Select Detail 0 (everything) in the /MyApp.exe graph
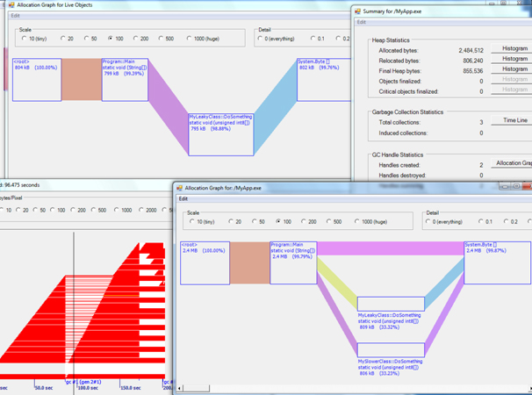 tap(431, 222)
